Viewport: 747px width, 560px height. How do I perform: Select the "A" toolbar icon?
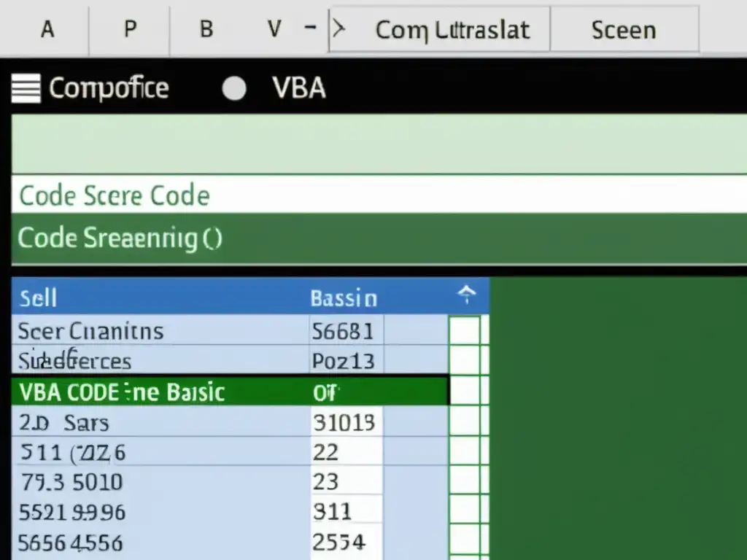pos(47,29)
